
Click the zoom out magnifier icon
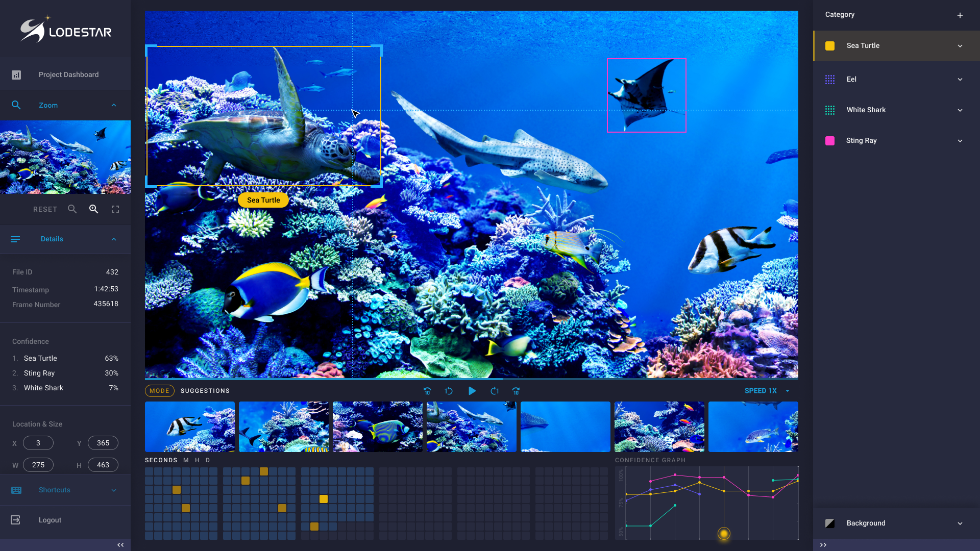72,209
